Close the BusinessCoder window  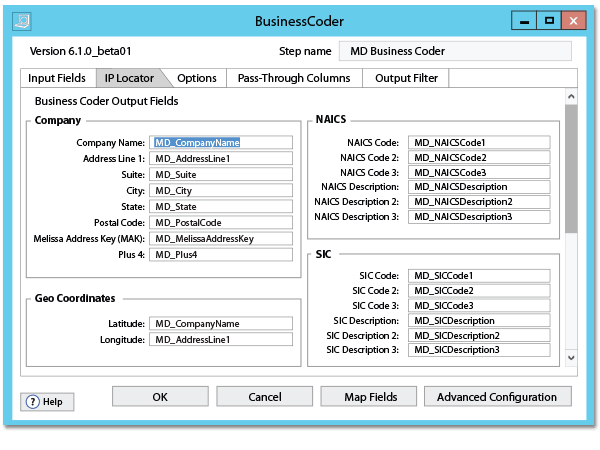point(573,21)
